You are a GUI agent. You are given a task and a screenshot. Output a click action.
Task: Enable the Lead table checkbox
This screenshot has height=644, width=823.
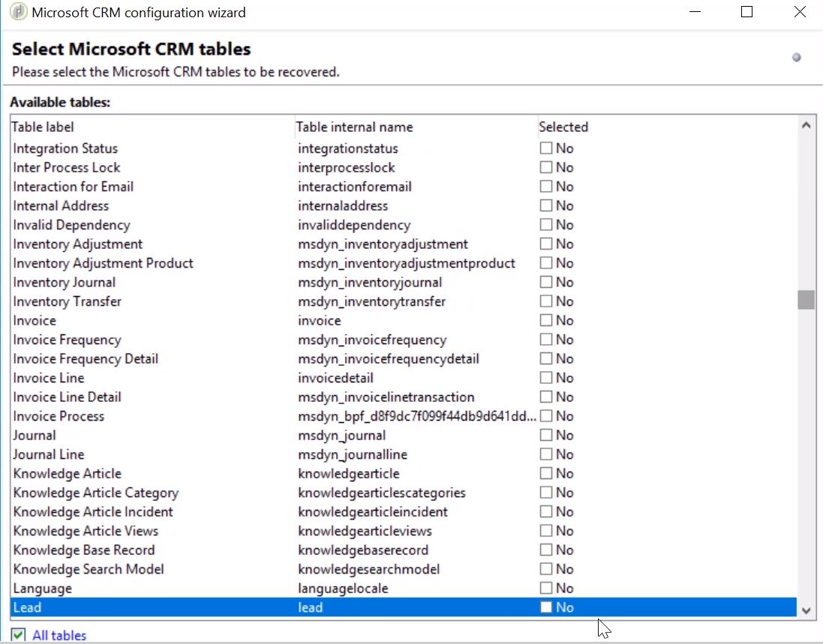pyautogui.click(x=546, y=608)
